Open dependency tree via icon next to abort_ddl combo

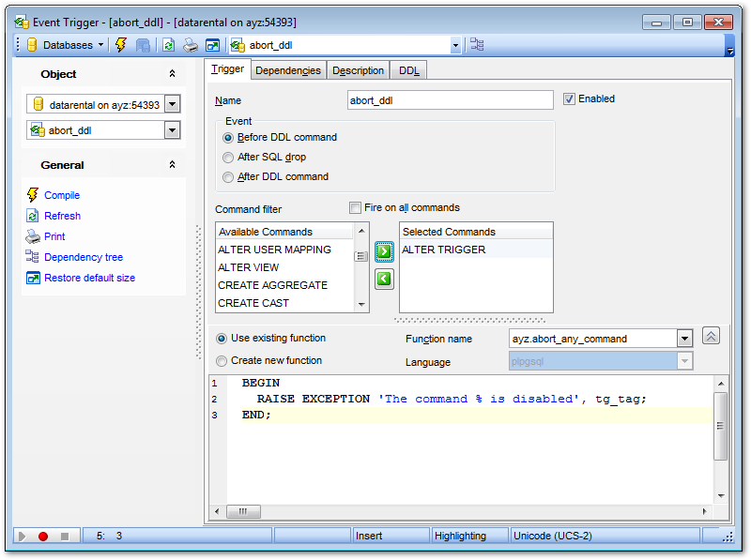477,44
